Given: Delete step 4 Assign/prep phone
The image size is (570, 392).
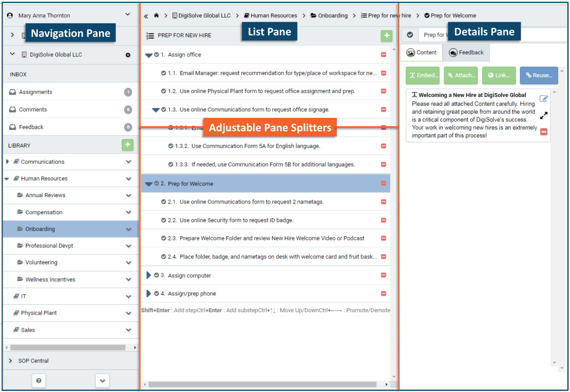Looking at the screenshot, I should pos(384,293).
